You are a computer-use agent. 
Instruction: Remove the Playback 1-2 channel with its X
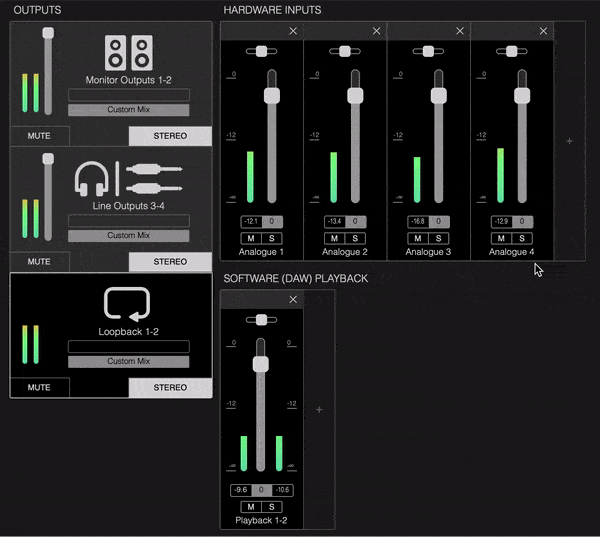pyautogui.click(x=293, y=300)
